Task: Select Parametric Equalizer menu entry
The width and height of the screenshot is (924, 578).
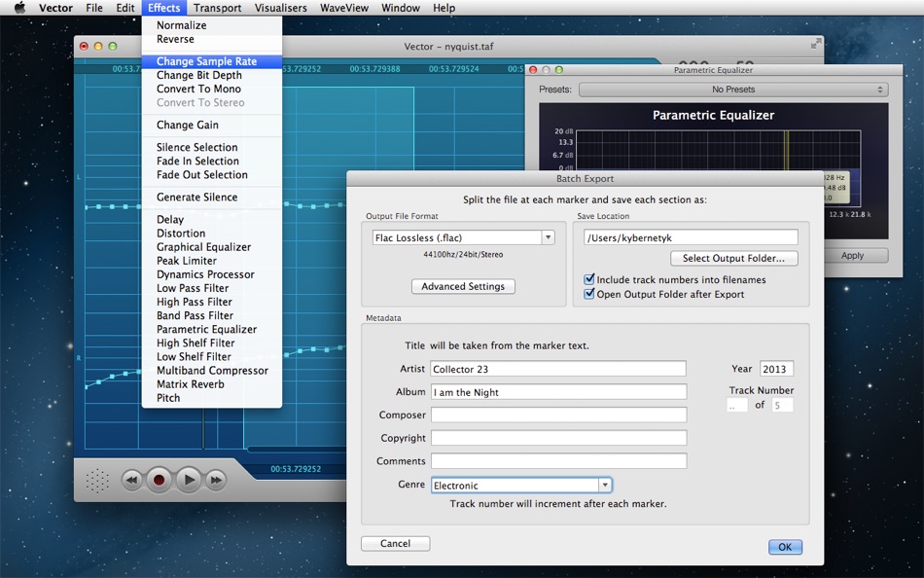Action: tap(212, 329)
